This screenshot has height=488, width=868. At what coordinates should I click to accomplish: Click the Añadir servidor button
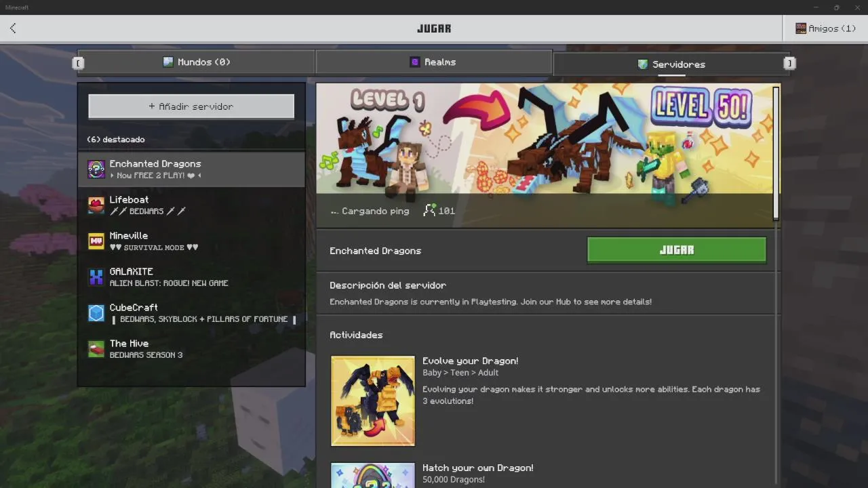191,106
